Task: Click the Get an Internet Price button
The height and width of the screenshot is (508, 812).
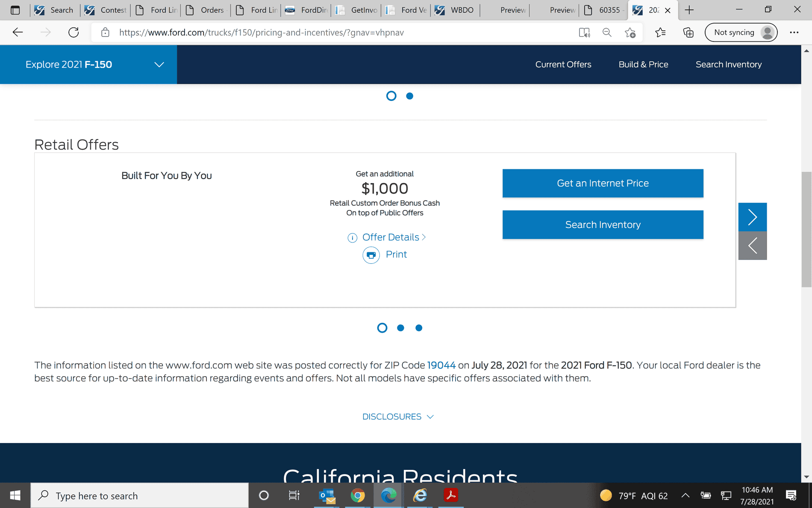Action: [x=603, y=183]
